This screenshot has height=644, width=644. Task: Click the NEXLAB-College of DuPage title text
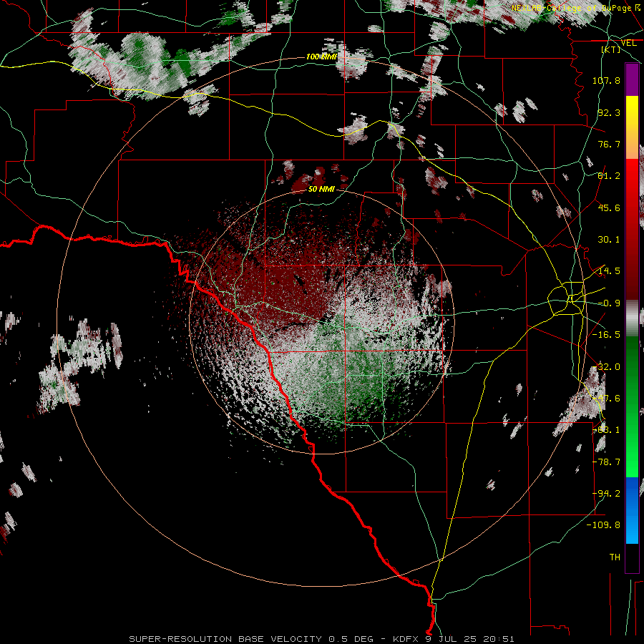click(571, 8)
